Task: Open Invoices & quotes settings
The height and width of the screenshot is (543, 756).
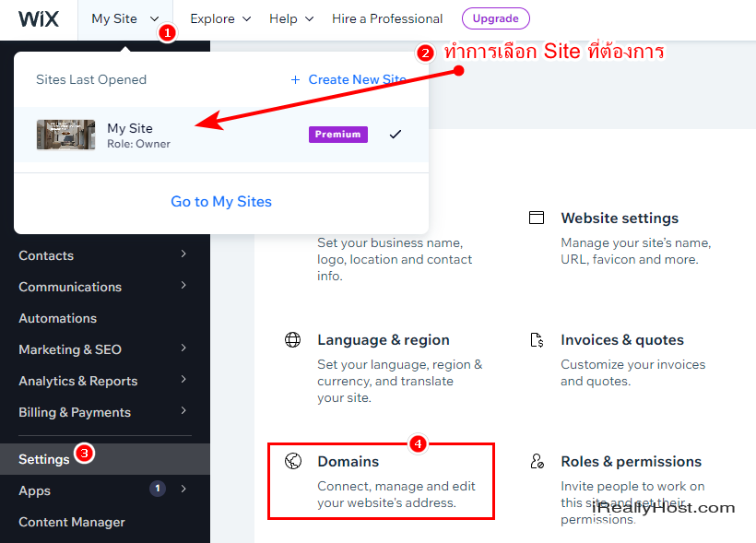Action: [622, 340]
